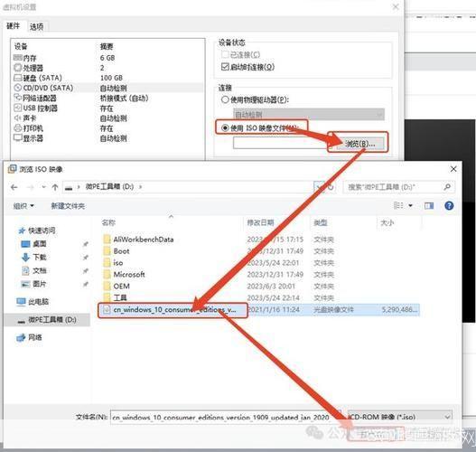Enable the 启动时连接 checkbox
The image size is (476, 452).
point(225,67)
